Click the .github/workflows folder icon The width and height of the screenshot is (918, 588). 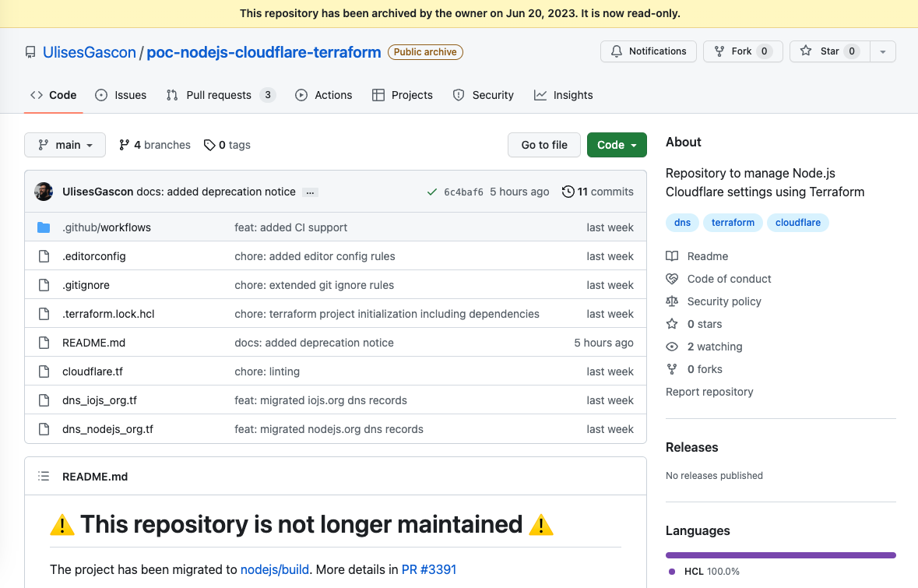click(44, 227)
